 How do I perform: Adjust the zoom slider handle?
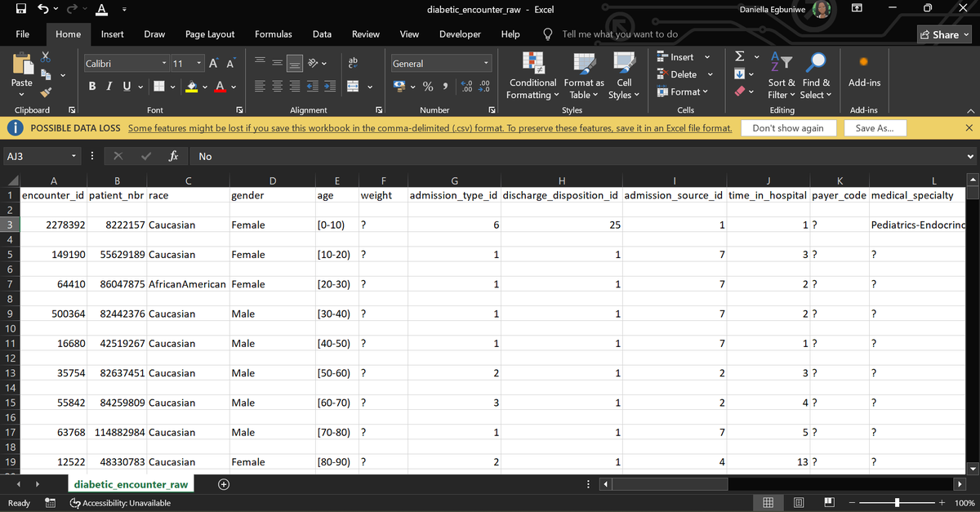pos(897,503)
